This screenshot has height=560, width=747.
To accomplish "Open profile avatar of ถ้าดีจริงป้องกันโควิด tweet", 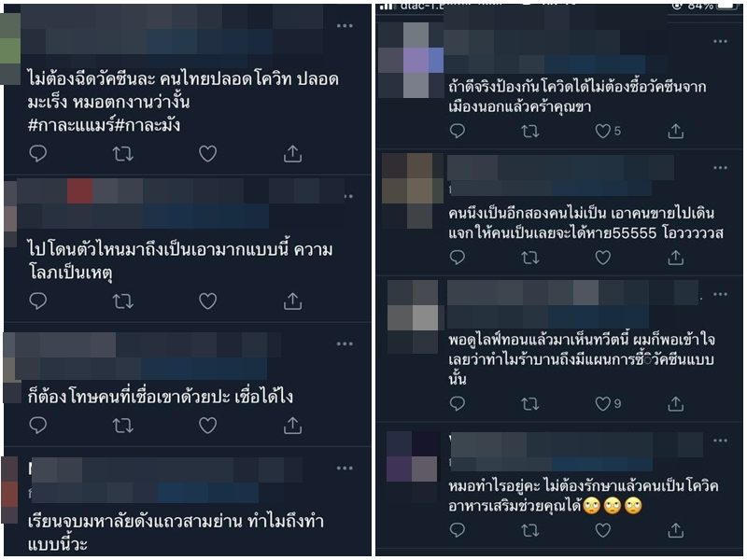I will tap(412, 60).
